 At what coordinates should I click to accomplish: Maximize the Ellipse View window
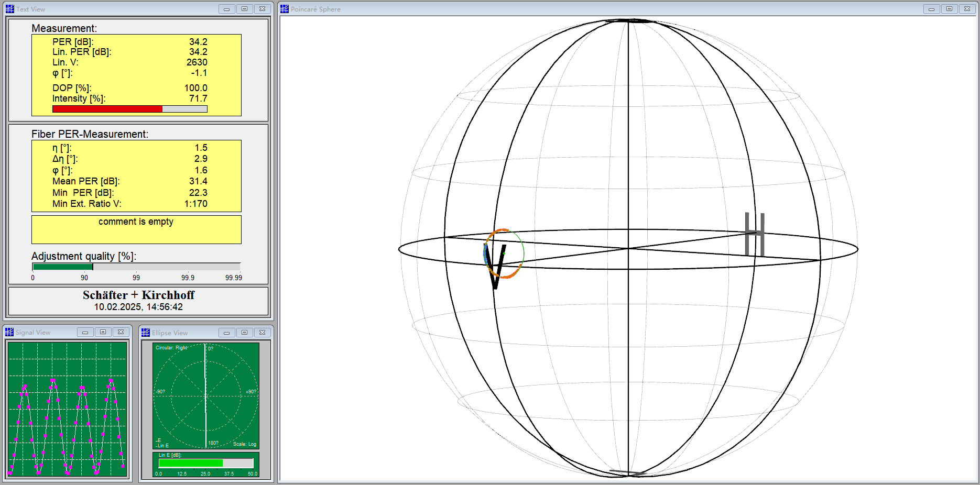tap(244, 333)
